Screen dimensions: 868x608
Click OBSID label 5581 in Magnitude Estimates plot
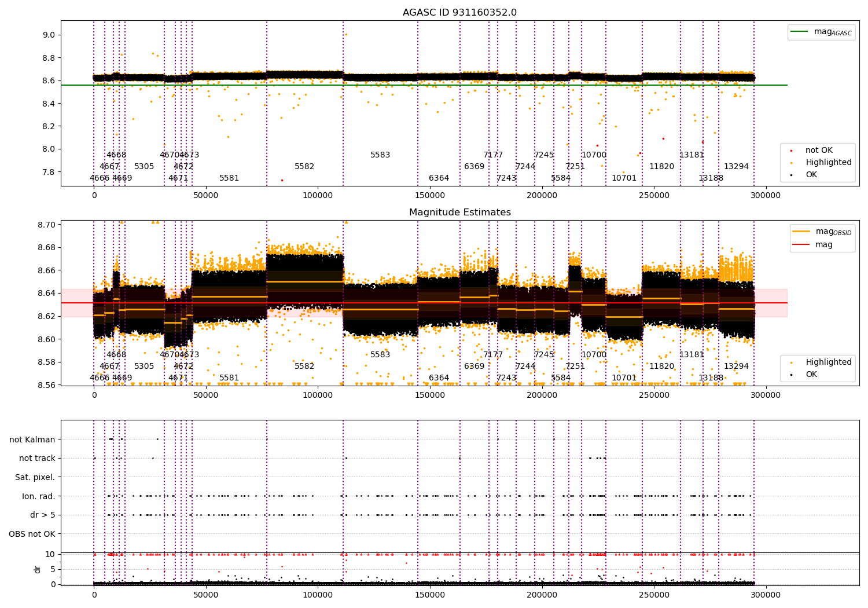click(x=229, y=378)
